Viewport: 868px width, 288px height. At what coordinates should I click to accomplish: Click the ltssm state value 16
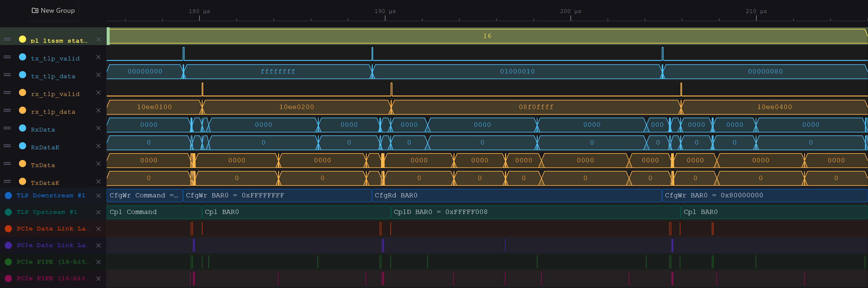(x=487, y=36)
